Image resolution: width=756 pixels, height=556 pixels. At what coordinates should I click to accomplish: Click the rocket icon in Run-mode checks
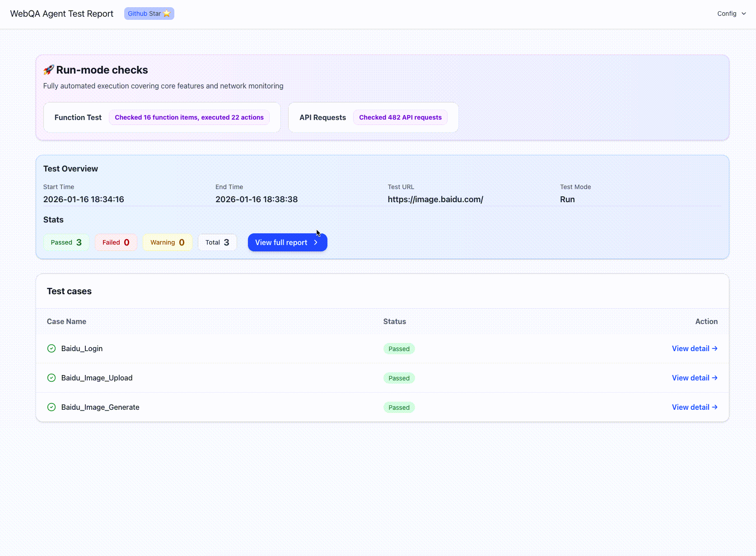(49, 70)
